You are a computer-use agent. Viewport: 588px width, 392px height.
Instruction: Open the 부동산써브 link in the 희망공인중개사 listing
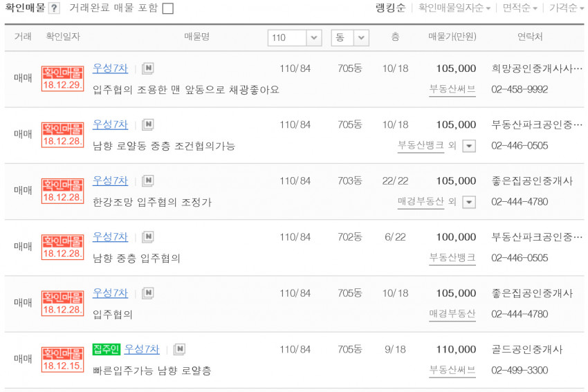pyautogui.click(x=452, y=89)
